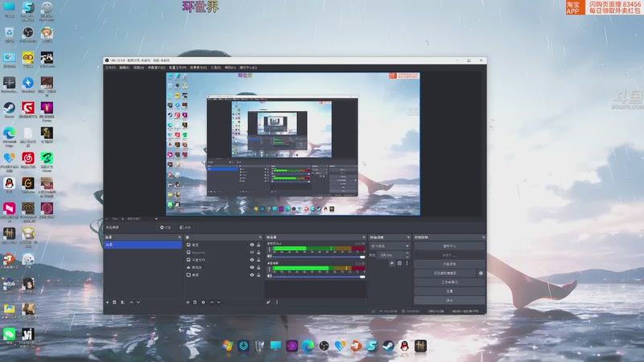The image size is (644, 362).
Task: Float the Audio Mixer dock via header icon
Action: pos(364,237)
